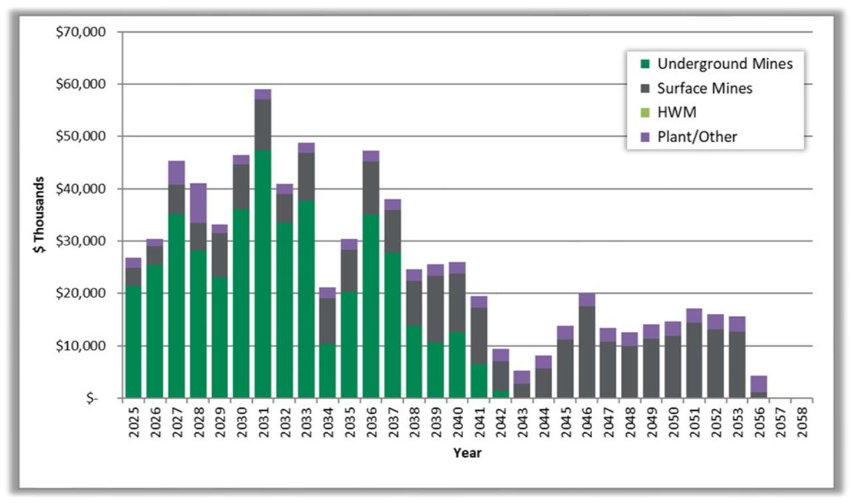Click the Surface Mines gray legend swatch
The image size is (853, 504).
tap(645, 88)
